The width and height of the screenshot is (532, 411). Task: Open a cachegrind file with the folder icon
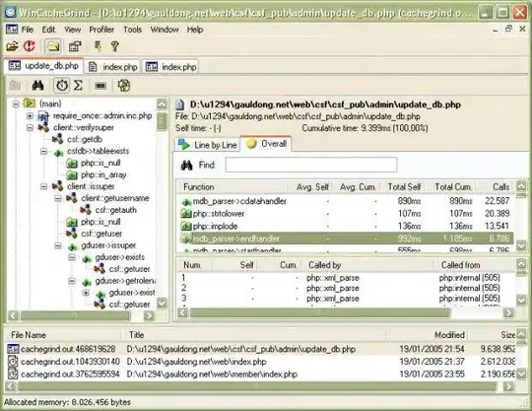click(12, 46)
